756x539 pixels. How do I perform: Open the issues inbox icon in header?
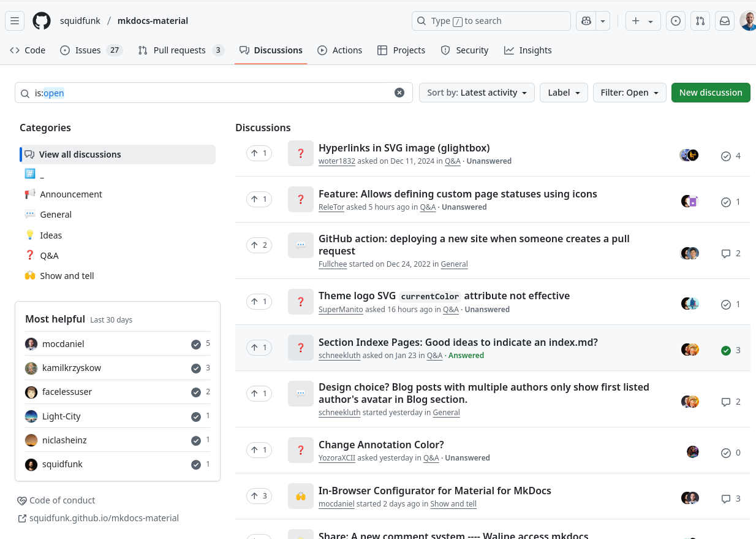click(x=676, y=21)
